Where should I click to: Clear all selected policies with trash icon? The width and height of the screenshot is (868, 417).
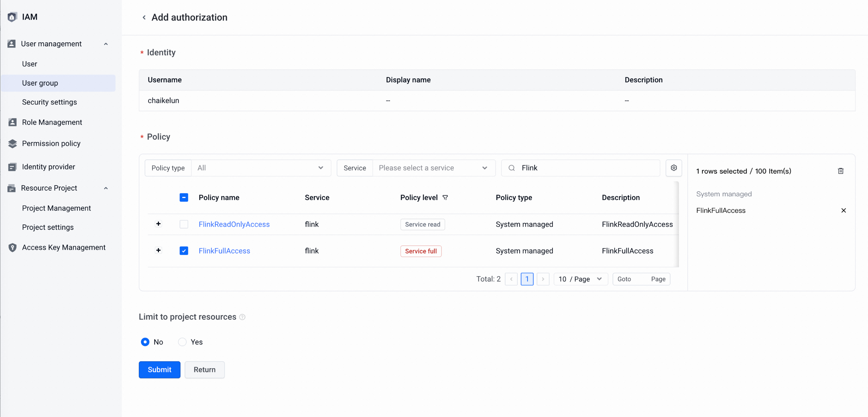(841, 171)
